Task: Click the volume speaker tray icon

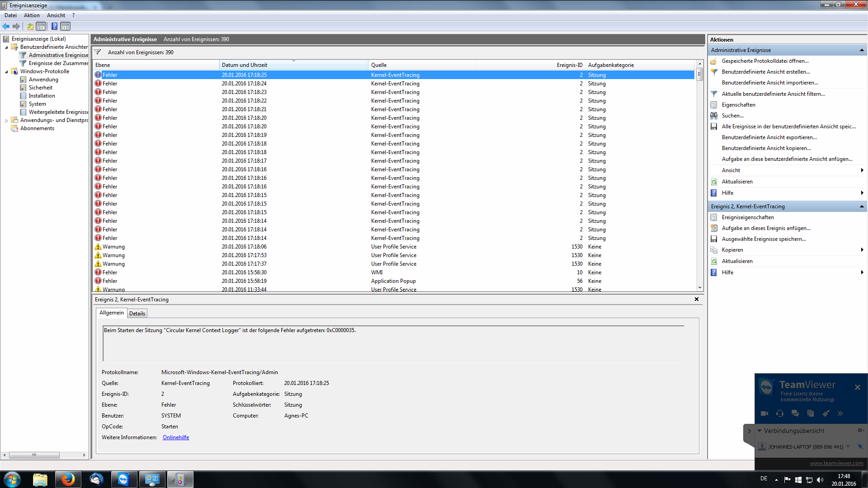Action: point(820,480)
